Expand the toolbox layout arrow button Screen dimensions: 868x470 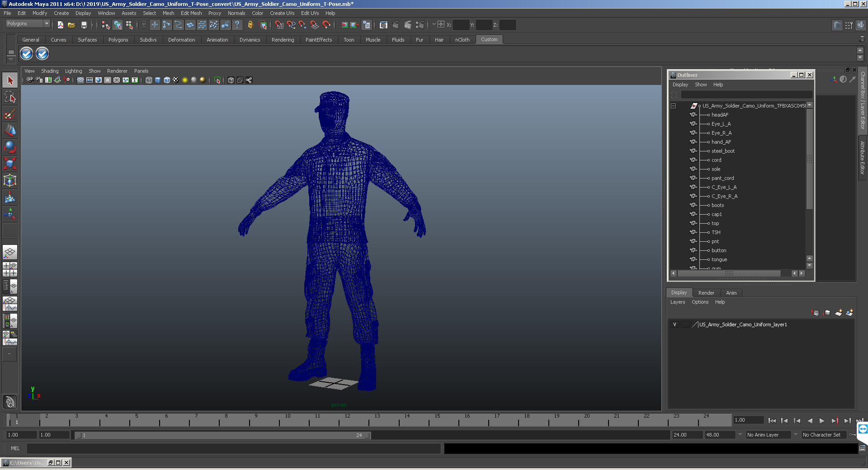coord(9,354)
